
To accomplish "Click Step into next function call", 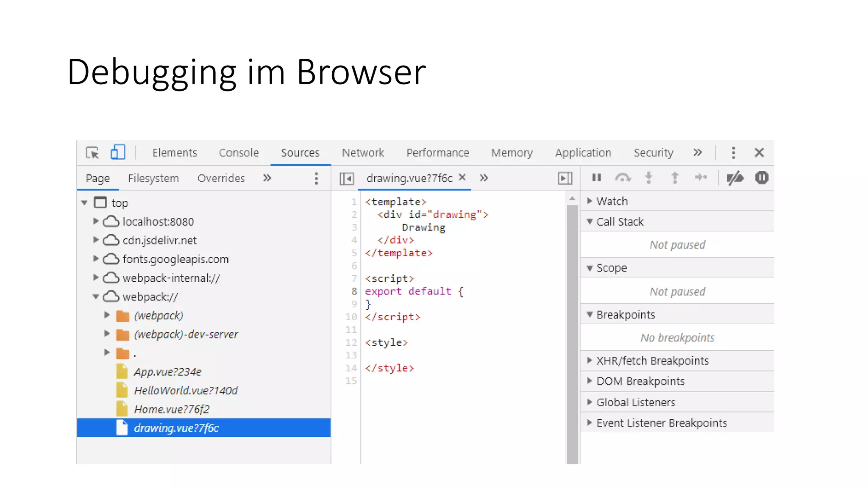I will pos(648,177).
